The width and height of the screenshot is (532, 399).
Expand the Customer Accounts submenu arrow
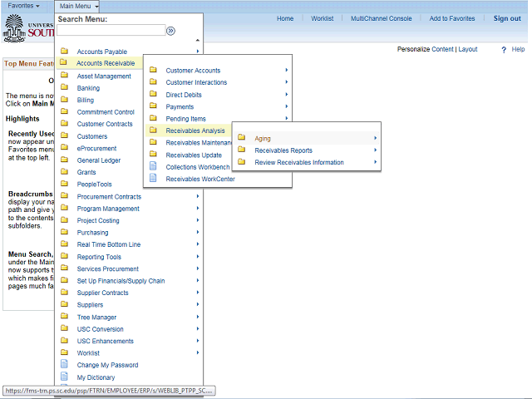click(286, 71)
